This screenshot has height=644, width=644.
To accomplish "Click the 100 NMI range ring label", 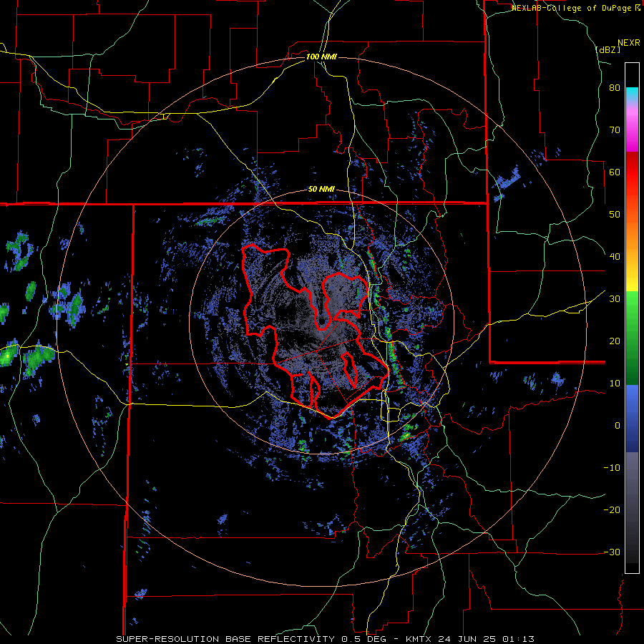I will point(321,57).
